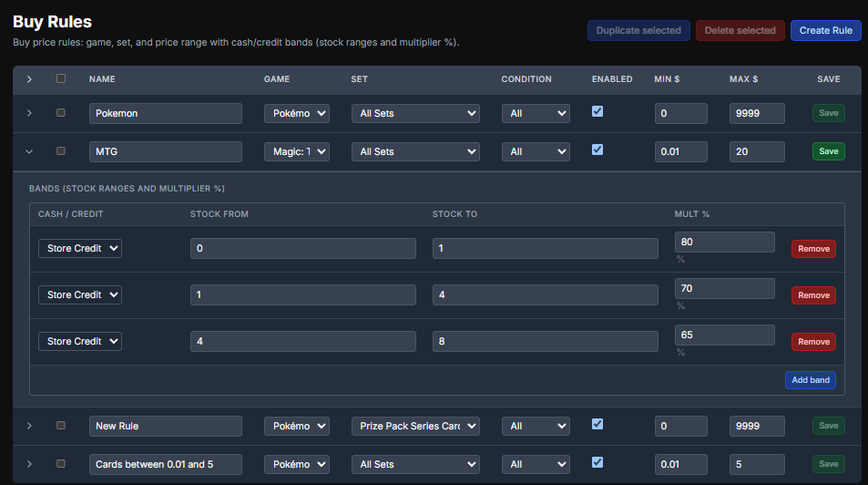Open the Game dropdown for Pokemon rule

pyautogui.click(x=297, y=113)
